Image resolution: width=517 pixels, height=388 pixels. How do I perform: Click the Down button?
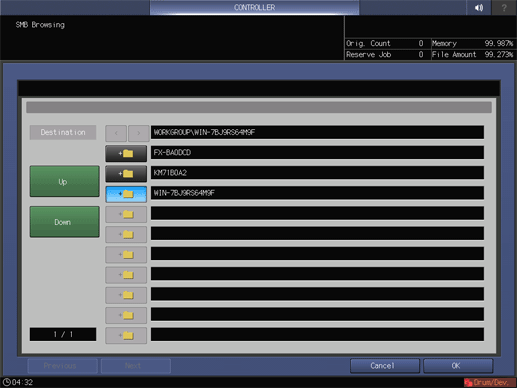coord(64,222)
